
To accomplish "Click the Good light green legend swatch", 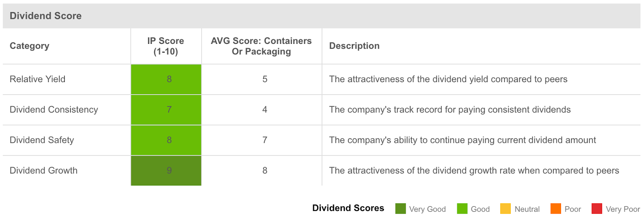I will point(462,209).
